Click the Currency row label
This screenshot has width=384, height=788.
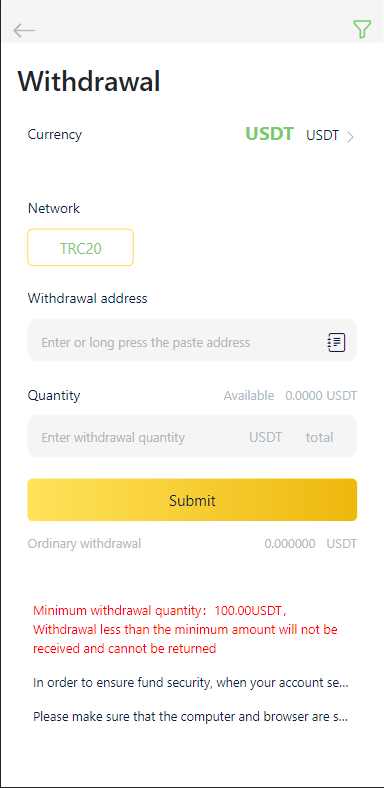coord(54,135)
